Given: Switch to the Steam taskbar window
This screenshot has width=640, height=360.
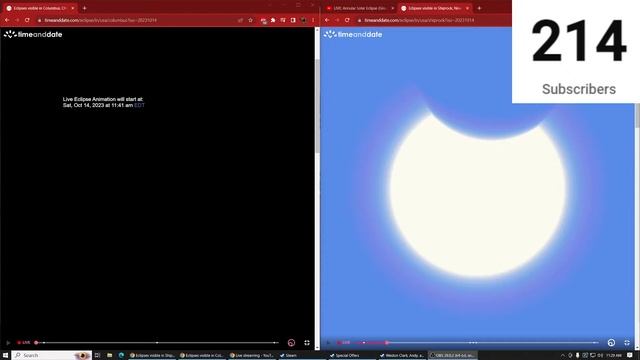Looking at the screenshot, I should tap(302, 356).
